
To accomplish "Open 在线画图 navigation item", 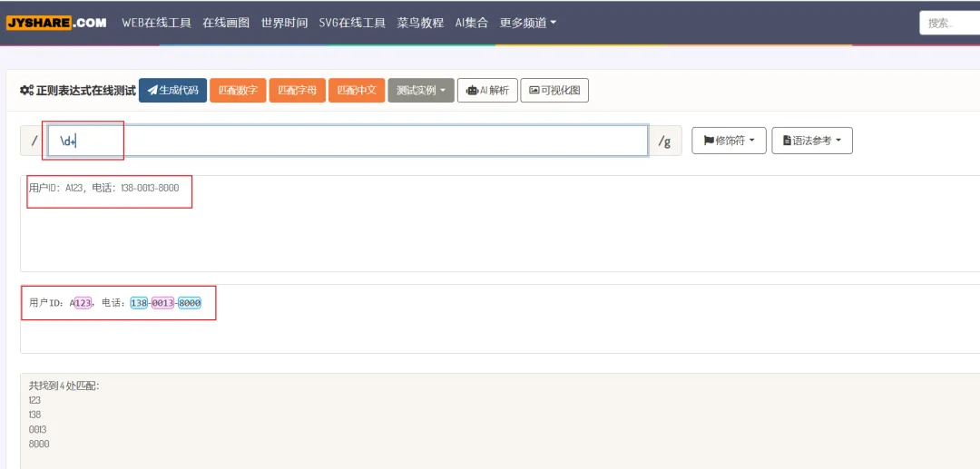I will tap(226, 23).
